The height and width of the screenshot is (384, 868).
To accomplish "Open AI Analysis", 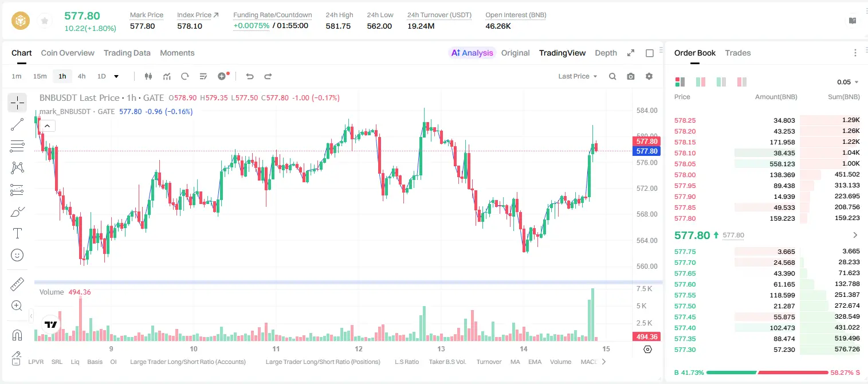I will [472, 53].
